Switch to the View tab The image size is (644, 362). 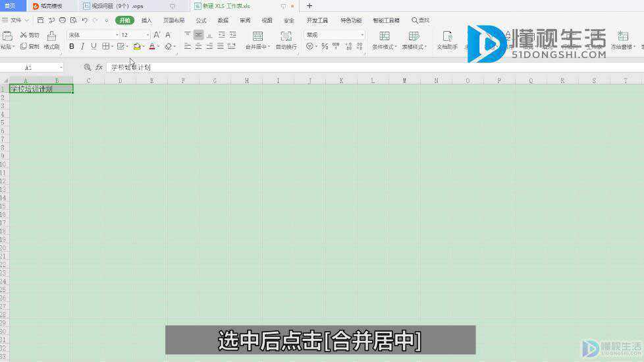[267, 20]
